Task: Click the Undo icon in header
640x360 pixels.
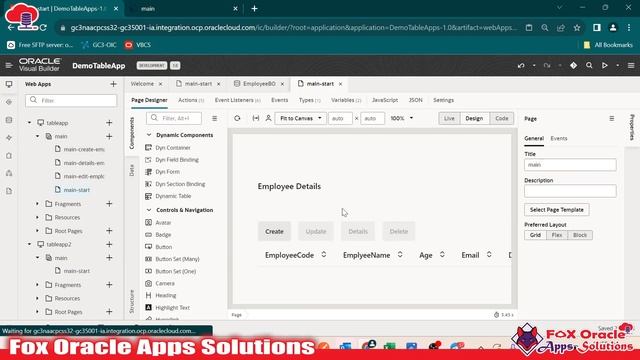Action: (x=521, y=65)
